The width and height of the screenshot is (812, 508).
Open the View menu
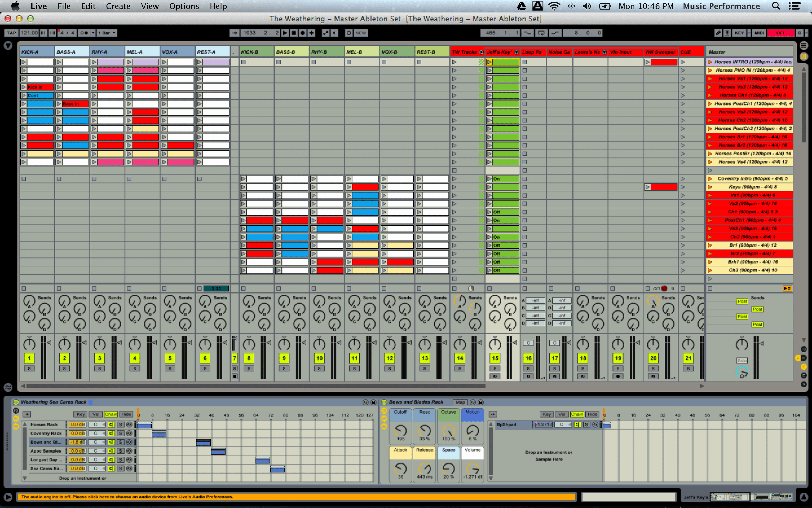tap(150, 6)
